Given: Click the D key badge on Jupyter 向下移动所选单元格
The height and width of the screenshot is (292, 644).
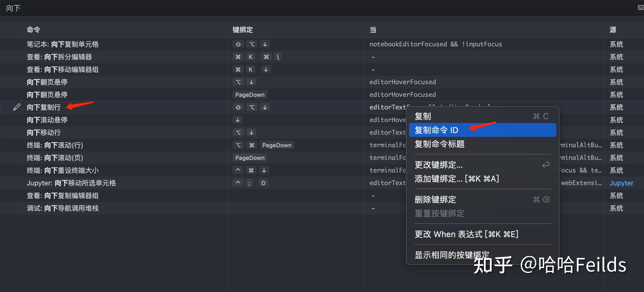Looking at the screenshot, I should 263,183.
